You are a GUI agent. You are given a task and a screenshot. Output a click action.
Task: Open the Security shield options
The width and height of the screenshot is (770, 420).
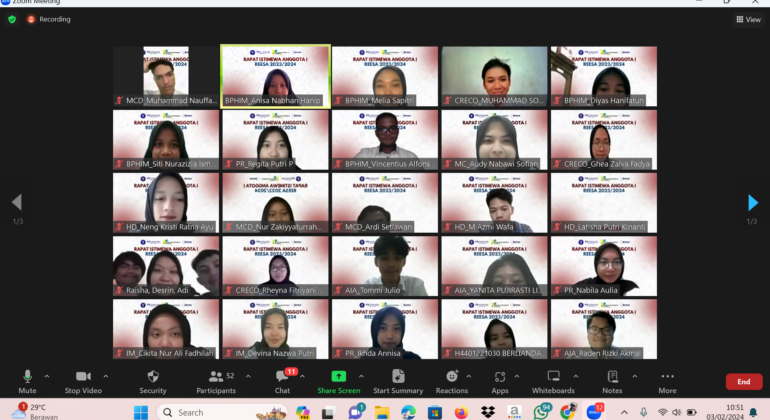pos(153,382)
